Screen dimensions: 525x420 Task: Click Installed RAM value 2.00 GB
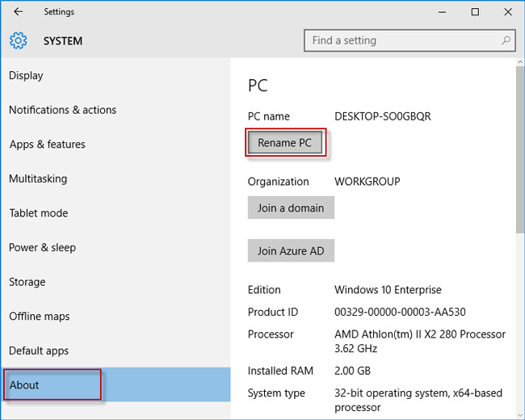(353, 371)
